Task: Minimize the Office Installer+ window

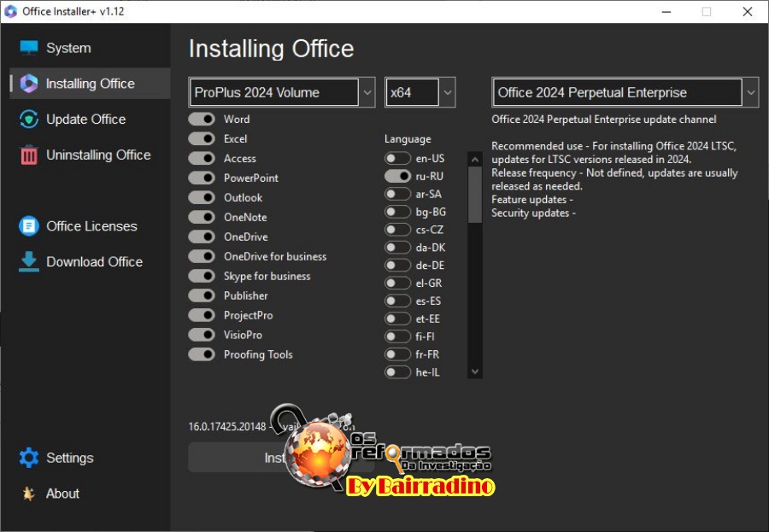Action: pos(666,11)
